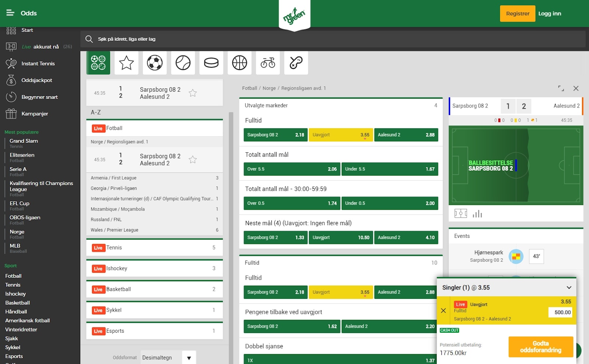Open match statistics via the bar chart icon
The height and width of the screenshot is (364, 589).
477,213
